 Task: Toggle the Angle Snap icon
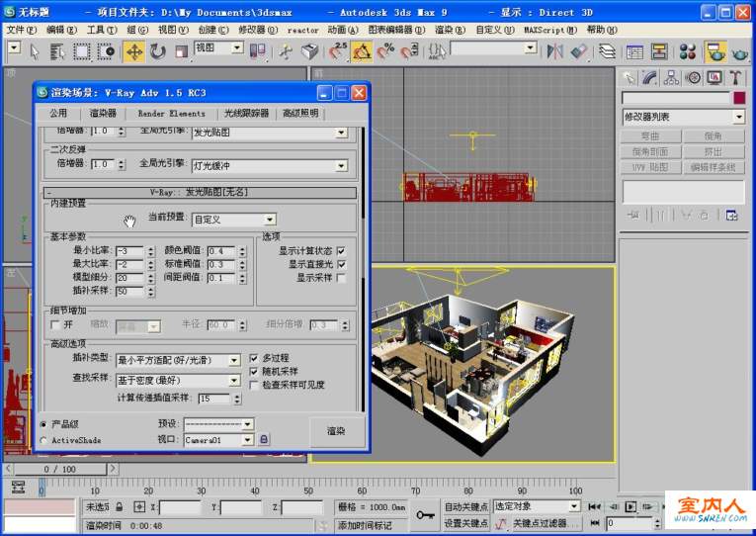[362, 51]
